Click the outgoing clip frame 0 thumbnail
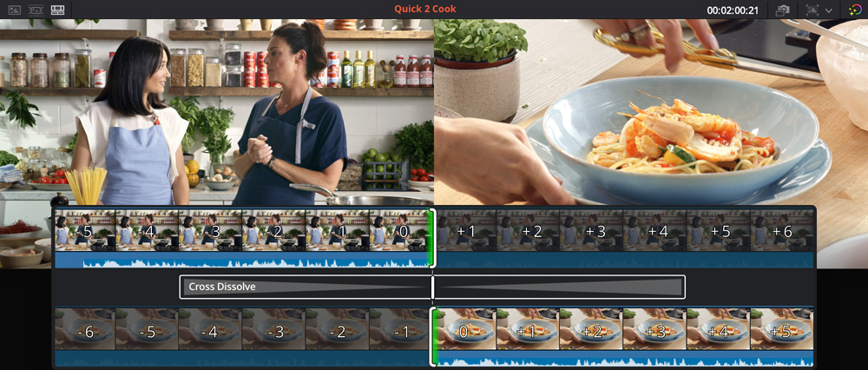 (x=400, y=232)
